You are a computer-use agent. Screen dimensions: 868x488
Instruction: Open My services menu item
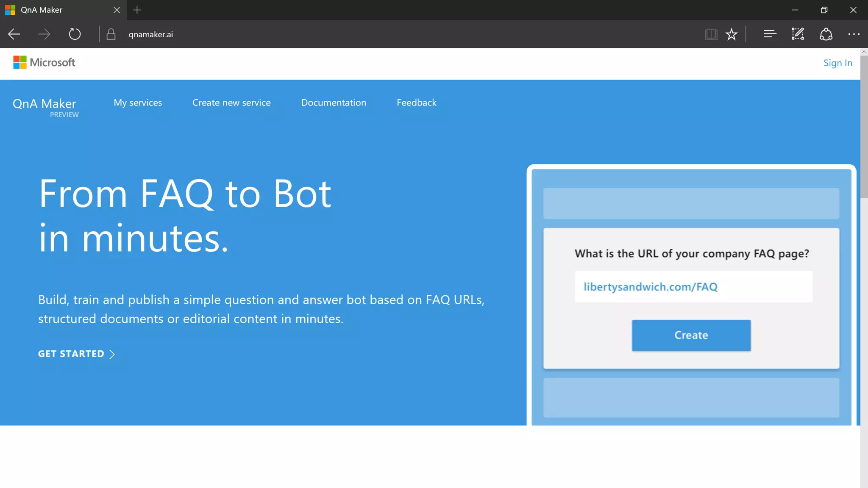point(138,103)
